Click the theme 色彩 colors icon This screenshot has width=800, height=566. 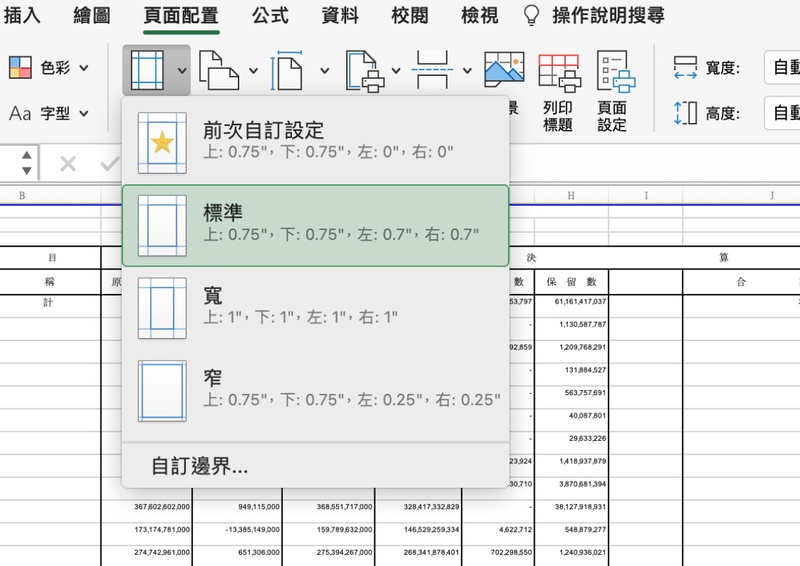coord(20,67)
